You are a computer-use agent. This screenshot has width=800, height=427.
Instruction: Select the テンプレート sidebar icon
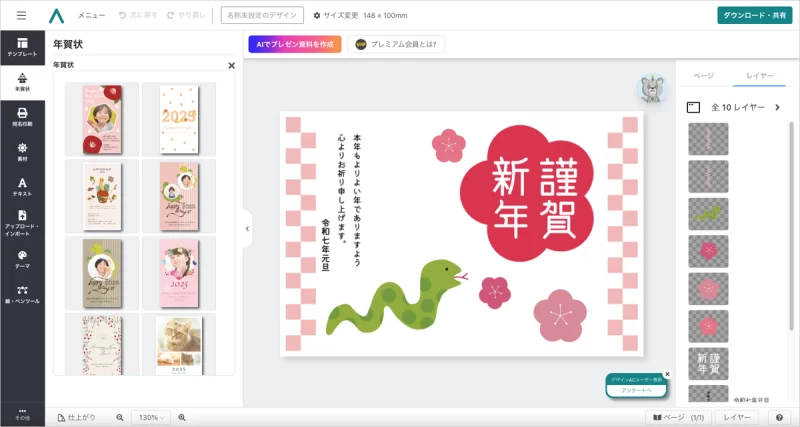tap(22, 45)
